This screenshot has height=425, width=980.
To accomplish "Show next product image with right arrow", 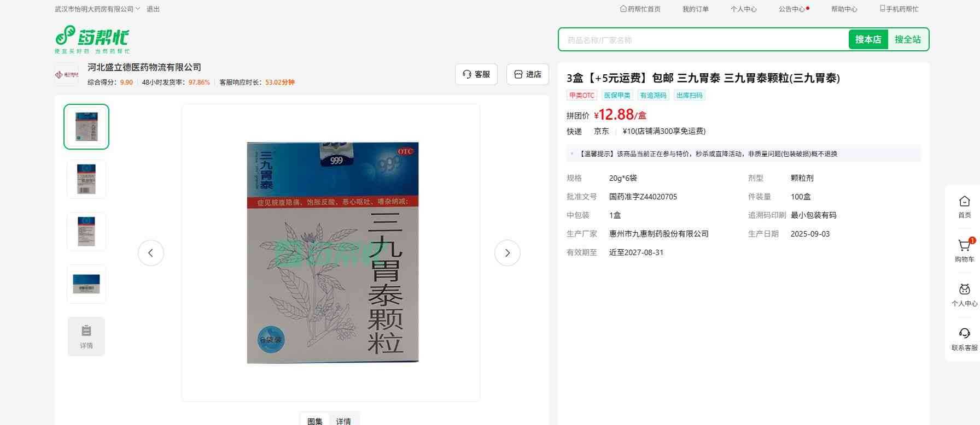I will pos(507,253).
